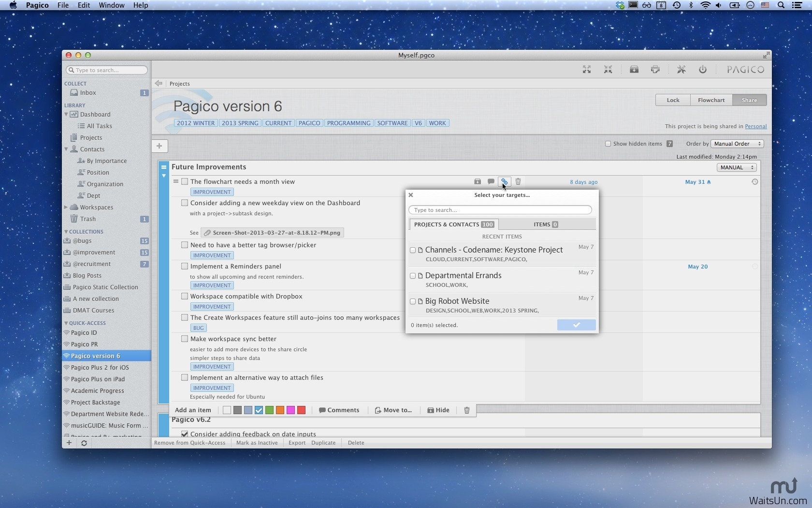Viewport: 812px width, 508px height.
Task: Open the preferences tools icon
Action: 681,70
